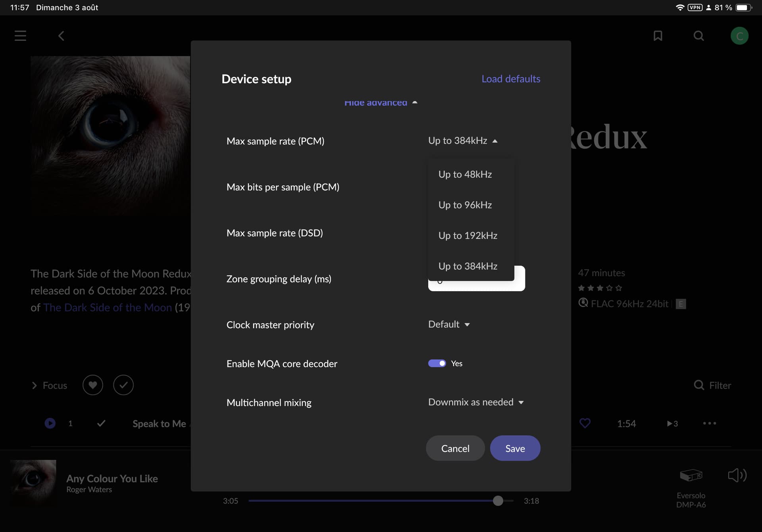Click the now-playing album thumbnail
Screen dimensions: 762x532
click(x=33, y=482)
